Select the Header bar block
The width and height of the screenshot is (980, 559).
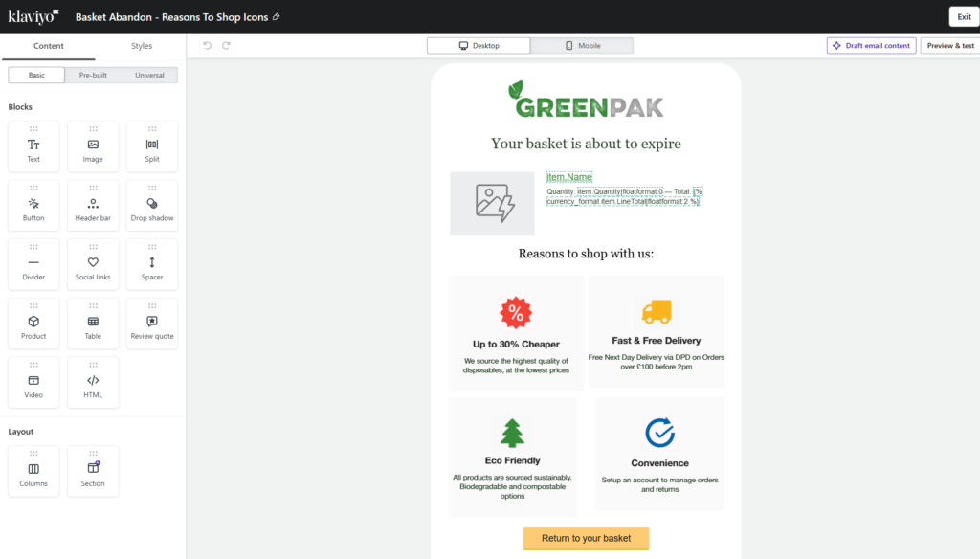pos(93,205)
